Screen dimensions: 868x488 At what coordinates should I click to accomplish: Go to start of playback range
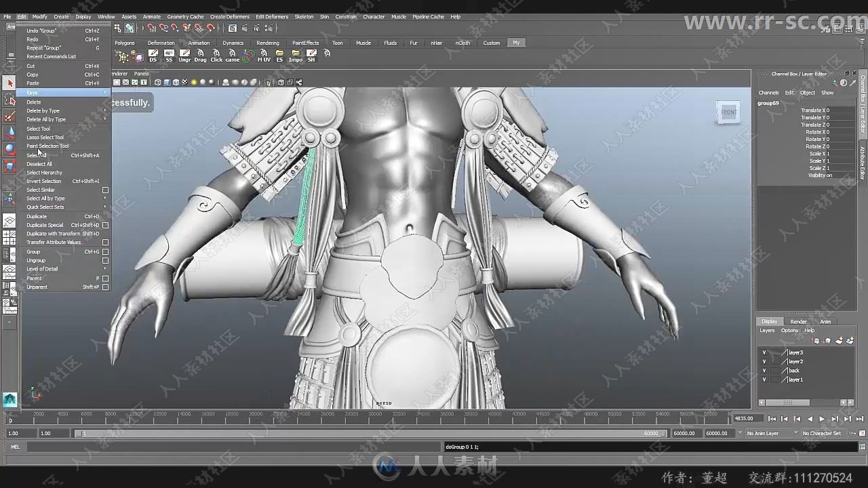point(772,419)
